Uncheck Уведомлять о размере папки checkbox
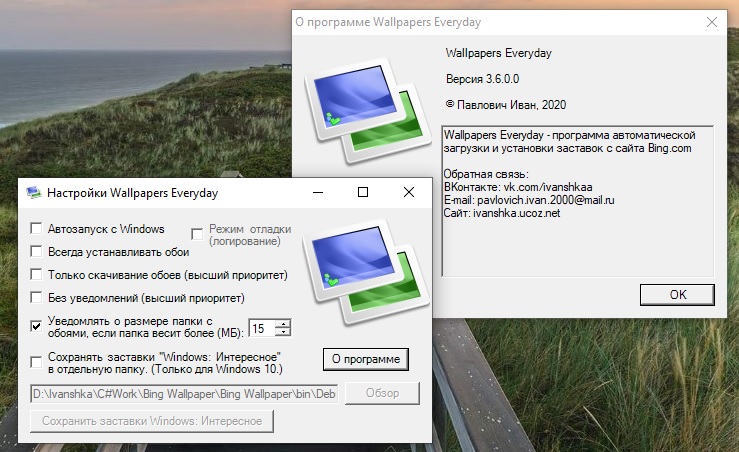The image size is (739, 452). (36, 326)
